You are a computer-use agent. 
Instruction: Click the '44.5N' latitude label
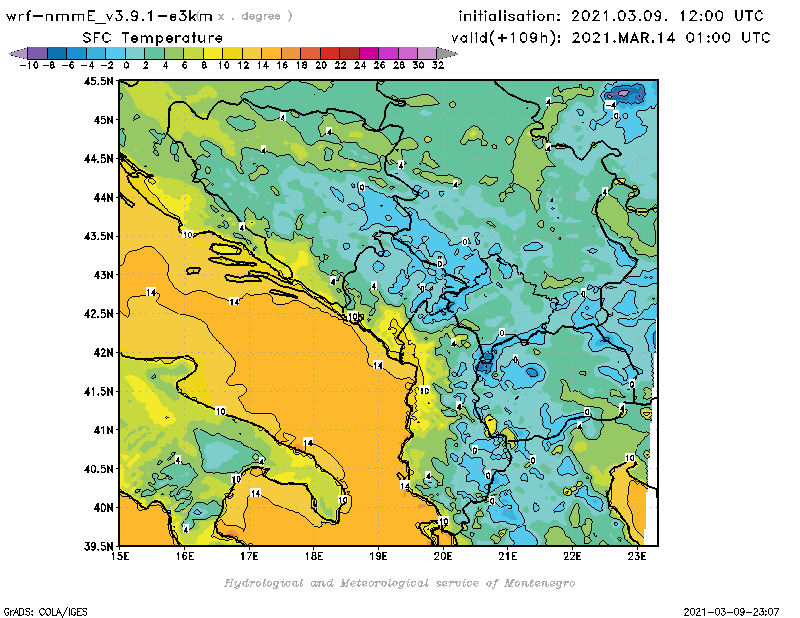(98, 159)
